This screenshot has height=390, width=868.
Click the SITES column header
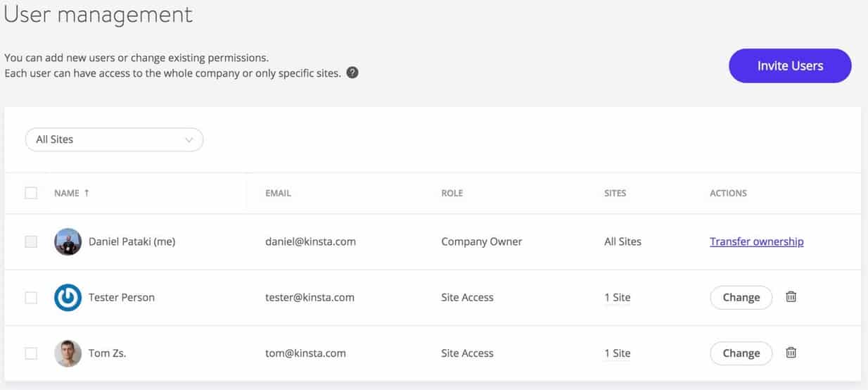point(615,193)
